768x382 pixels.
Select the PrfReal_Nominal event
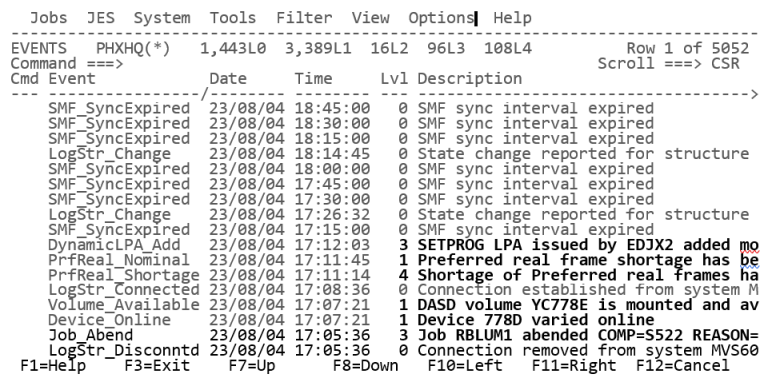pyautogui.click(x=119, y=260)
